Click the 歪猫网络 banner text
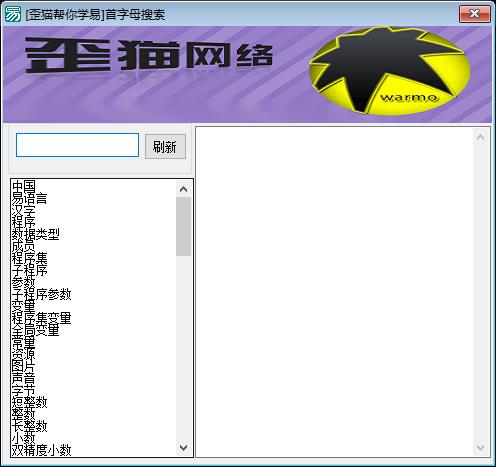This screenshot has height=467, width=496. pyautogui.click(x=149, y=55)
